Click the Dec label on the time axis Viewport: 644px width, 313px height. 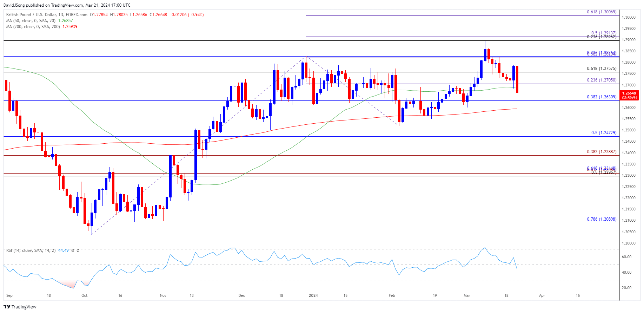[x=242, y=295]
